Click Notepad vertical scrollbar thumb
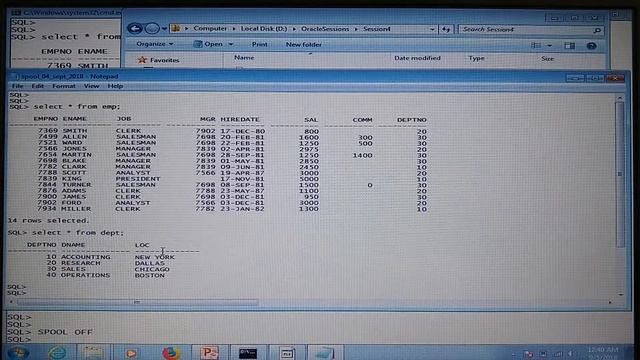640x360 pixels. [620, 175]
